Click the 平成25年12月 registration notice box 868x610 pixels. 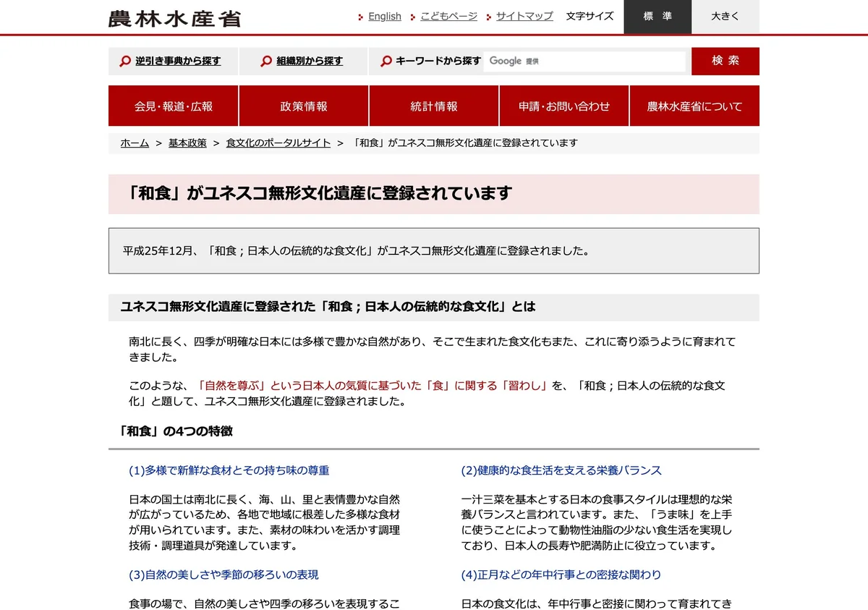tap(434, 251)
